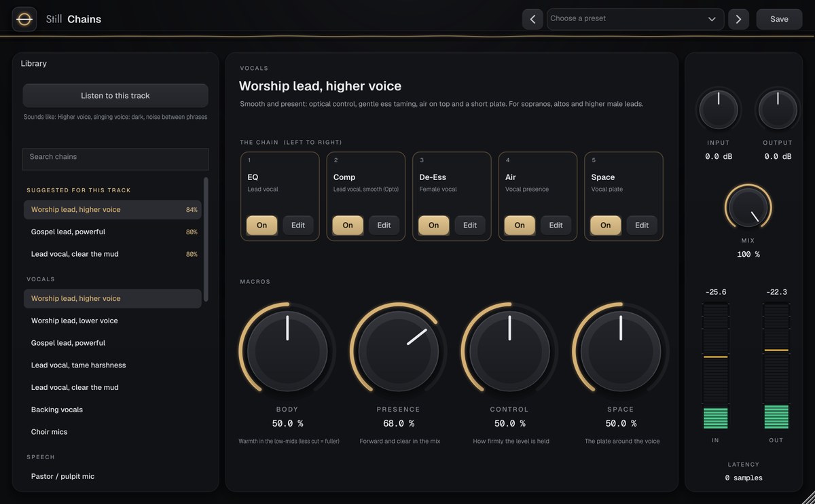Select suggested Worship lead, higher voice 84%
815x504 pixels.
pos(113,210)
